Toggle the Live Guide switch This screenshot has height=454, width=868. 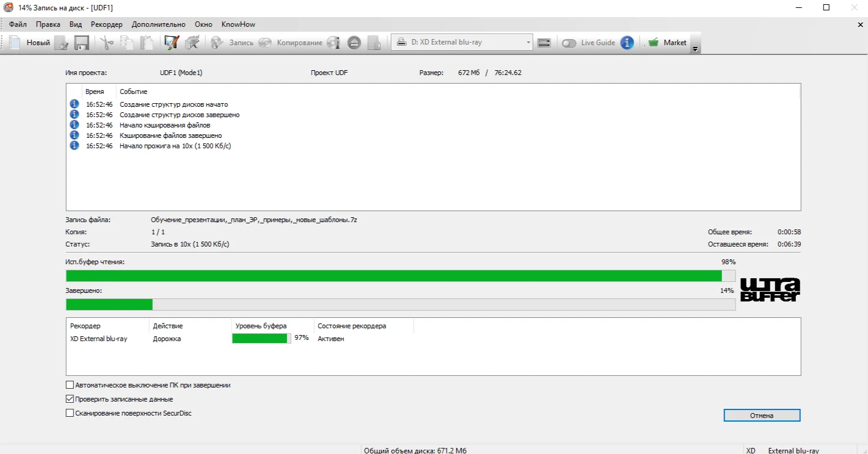pyautogui.click(x=569, y=43)
